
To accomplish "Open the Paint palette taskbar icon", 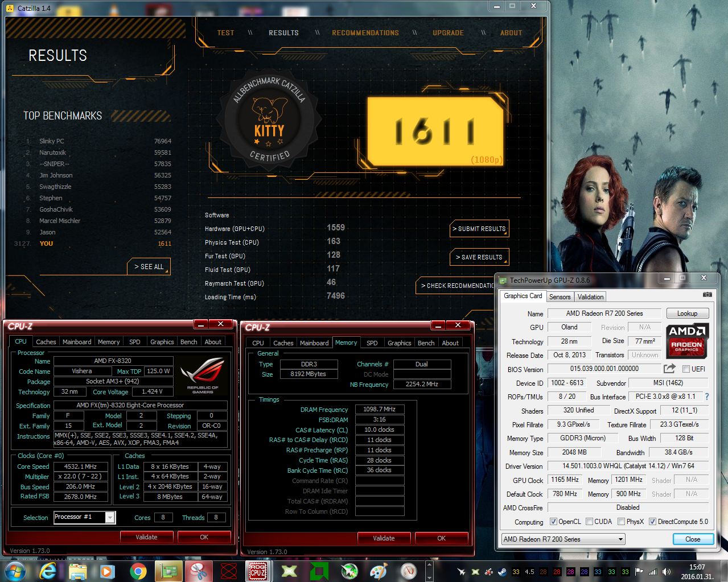I will click(x=379, y=571).
